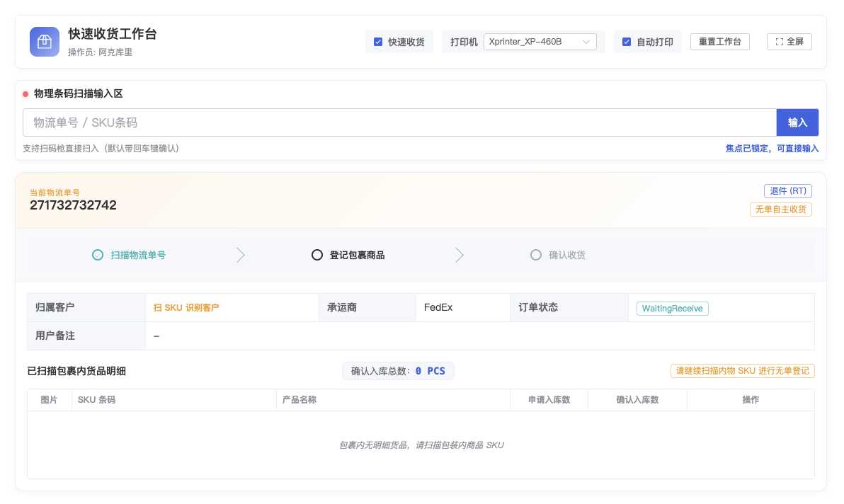The image size is (844, 504).
Task: Click the 全屏 fullscreen button
Action: pyautogui.click(x=789, y=42)
